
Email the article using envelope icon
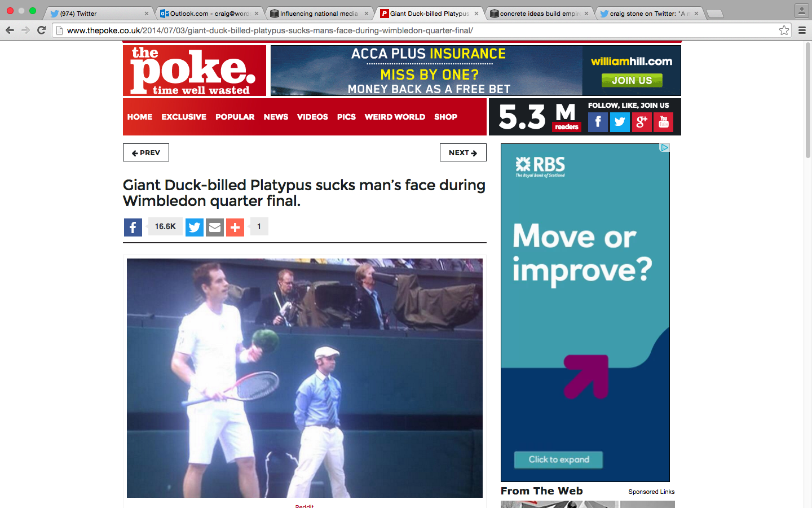point(215,227)
